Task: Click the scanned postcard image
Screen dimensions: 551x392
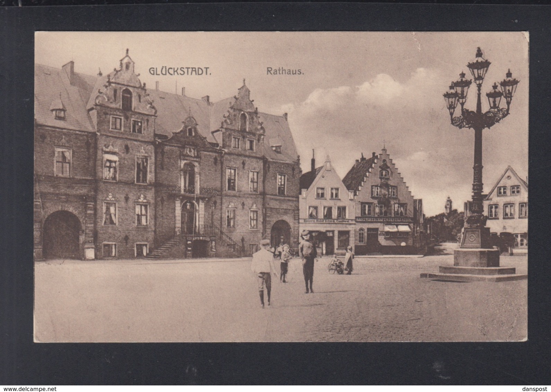Action: click(x=281, y=187)
